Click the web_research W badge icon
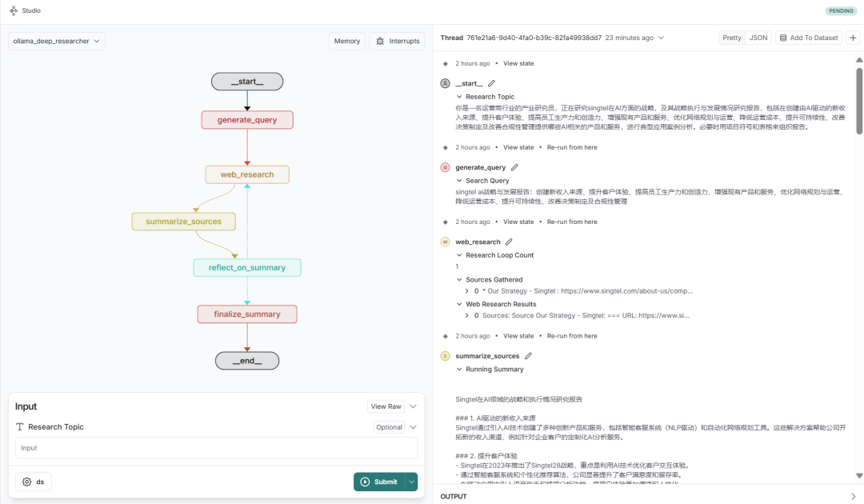Image resolution: width=864 pixels, height=504 pixels. pyautogui.click(x=446, y=242)
